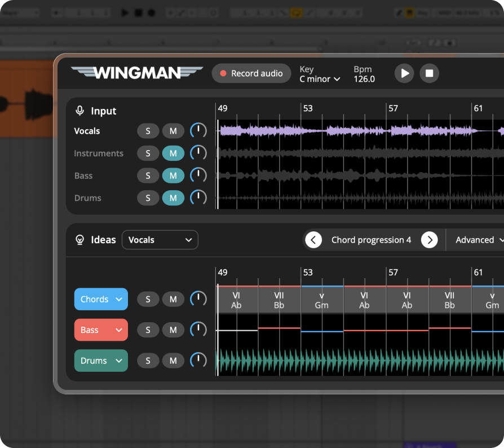
Task: Unmute the Instruments input track
Action: 173,153
